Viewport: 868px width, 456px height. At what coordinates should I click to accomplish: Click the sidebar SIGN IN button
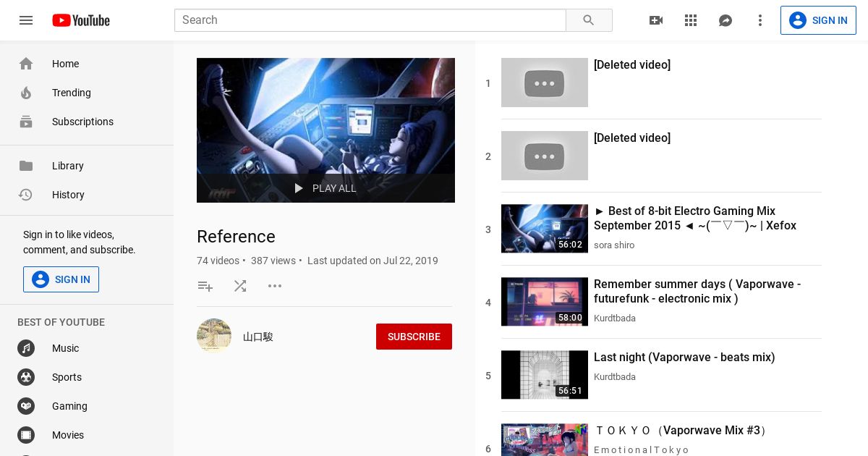click(x=61, y=279)
